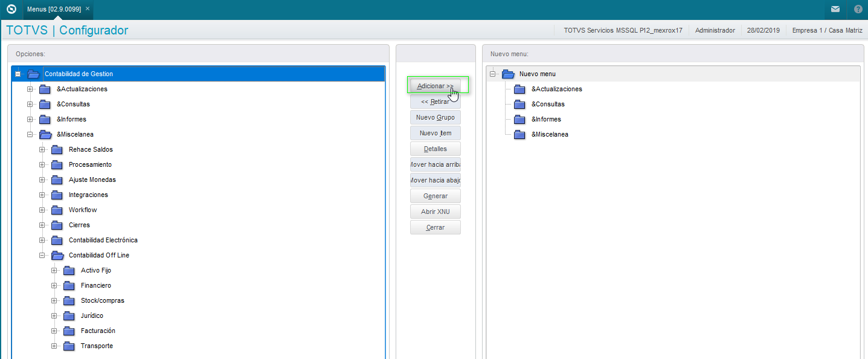Click the date 28/02/2019 in header
Screen dimensions: 868x359
tap(764, 30)
